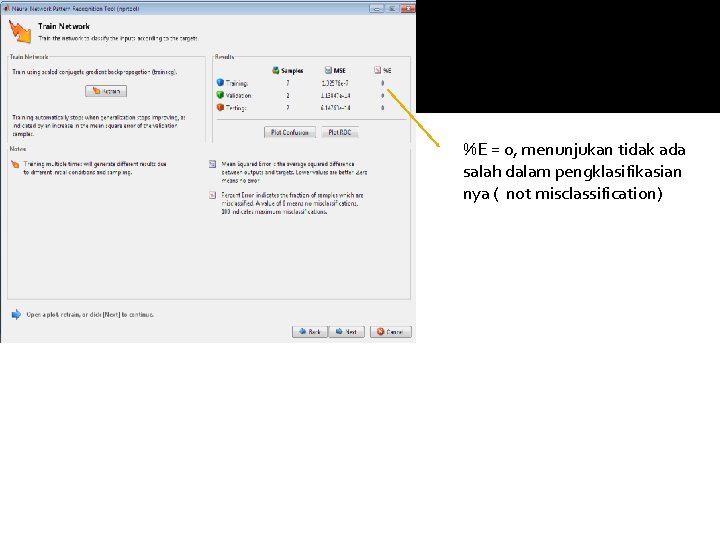
Task: Click the MSE column header text
Action: (339, 71)
